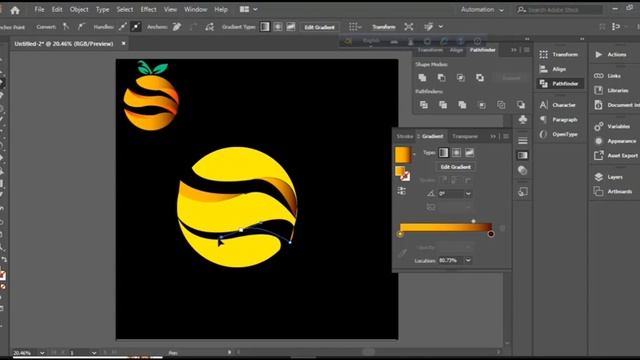Switch to the Transparency tab

[465, 136]
